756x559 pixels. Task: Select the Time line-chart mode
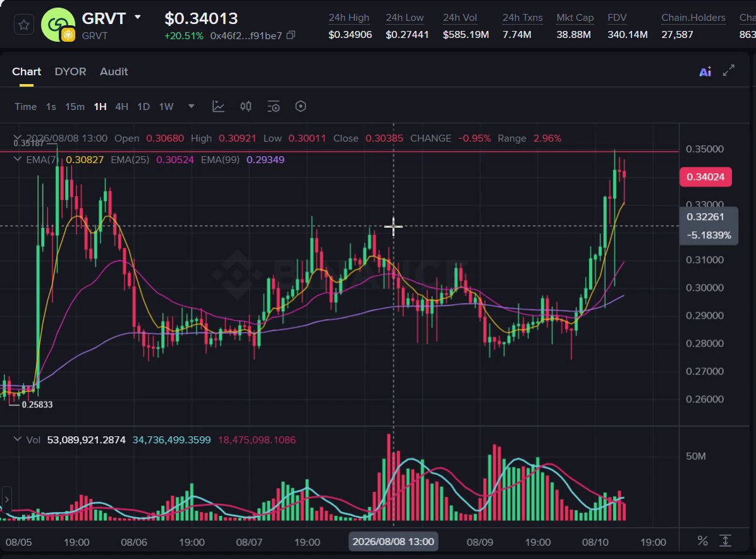pos(25,107)
